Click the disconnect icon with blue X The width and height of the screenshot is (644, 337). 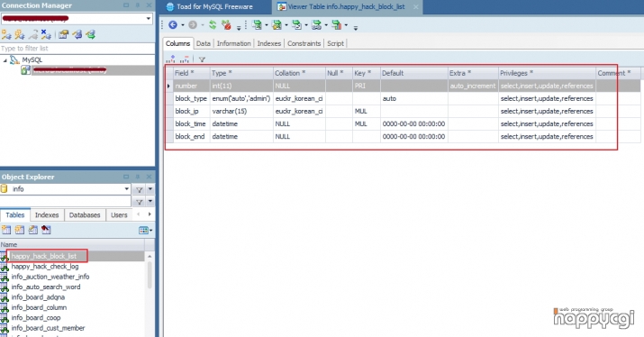tap(46, 35)
